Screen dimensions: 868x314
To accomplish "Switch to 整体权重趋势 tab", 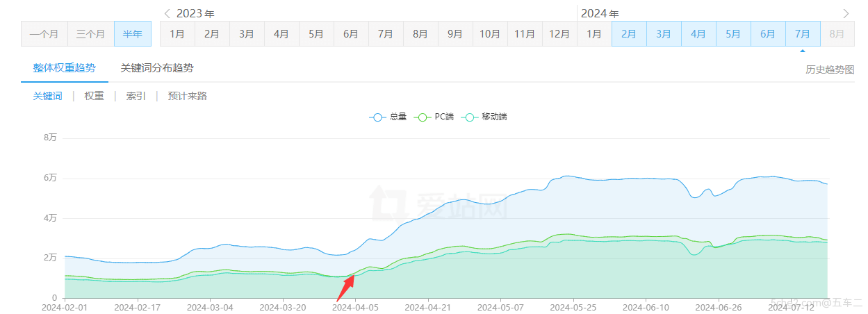I will (x=64, y=68).
